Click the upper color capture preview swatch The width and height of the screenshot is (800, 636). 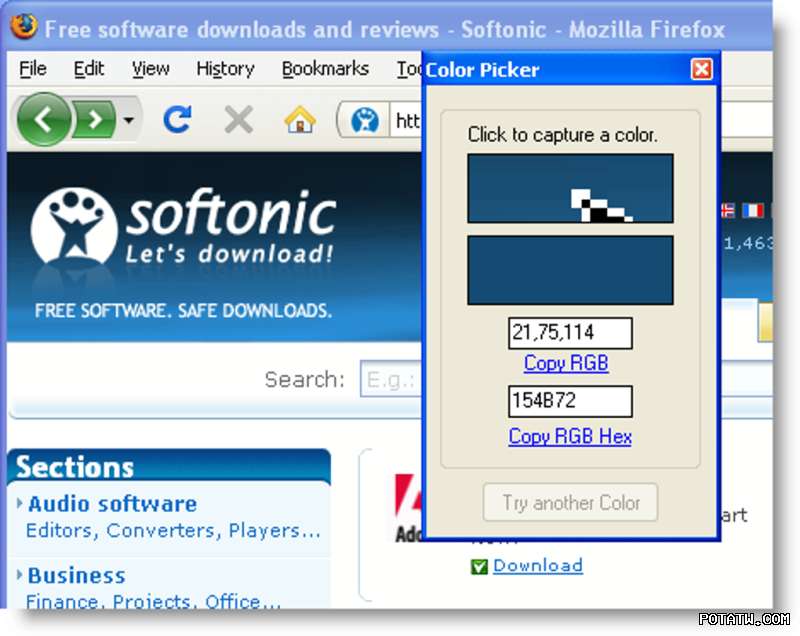click(x=570, y=188)
